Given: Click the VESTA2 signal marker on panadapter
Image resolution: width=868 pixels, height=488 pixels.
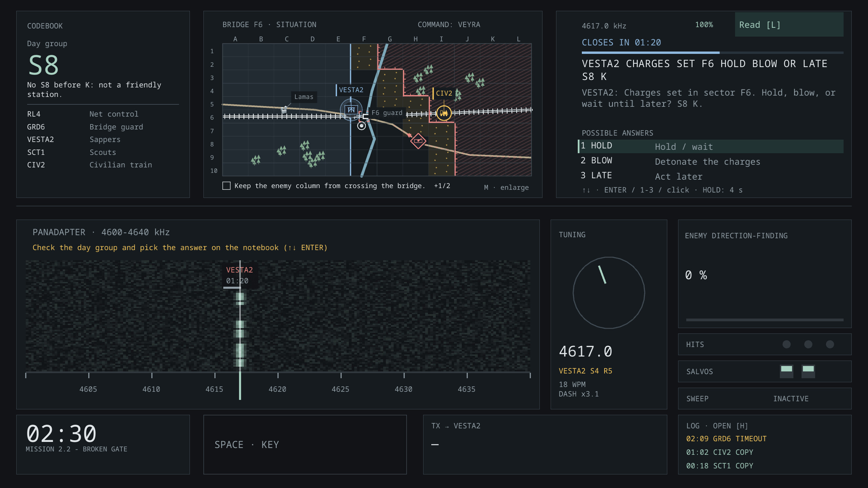Looking at the screenshot, I should pyautogui.click(x=239, y=275).
